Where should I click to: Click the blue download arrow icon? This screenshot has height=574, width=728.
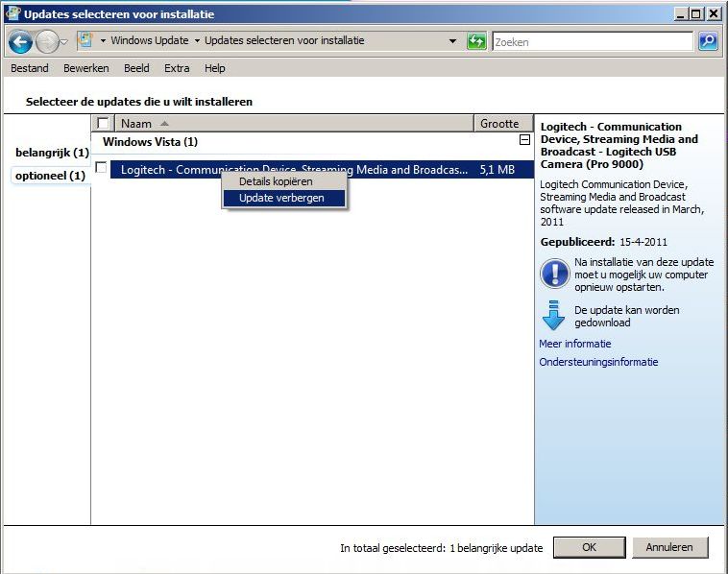point(554,316)
